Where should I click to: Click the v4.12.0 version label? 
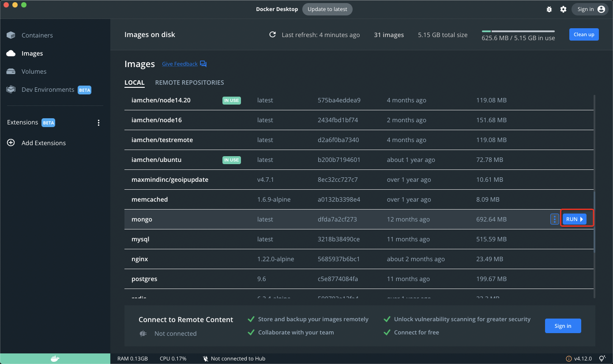(583, 359)
